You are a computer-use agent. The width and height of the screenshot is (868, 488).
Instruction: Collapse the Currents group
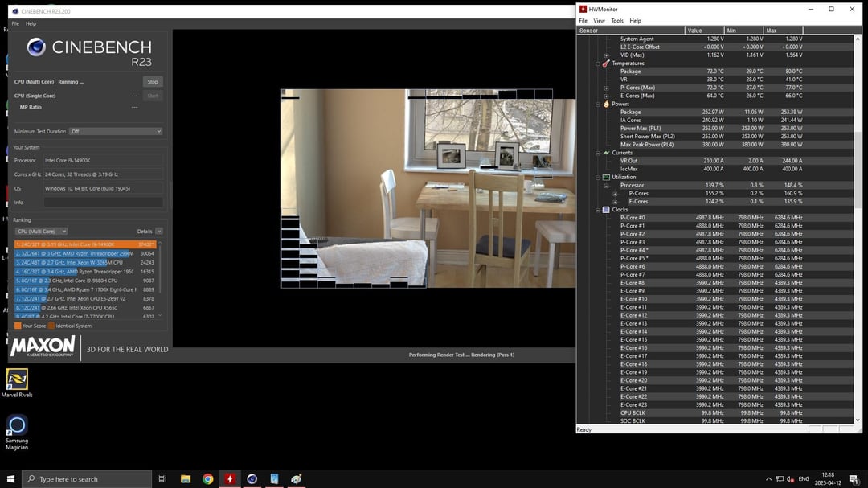[598, 153]
